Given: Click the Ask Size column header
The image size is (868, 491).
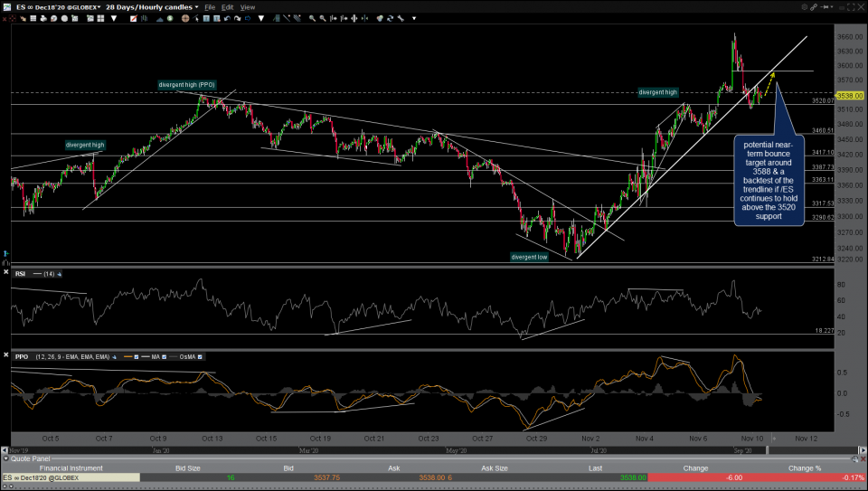Looking at the screenshot, I should (495, 468).
